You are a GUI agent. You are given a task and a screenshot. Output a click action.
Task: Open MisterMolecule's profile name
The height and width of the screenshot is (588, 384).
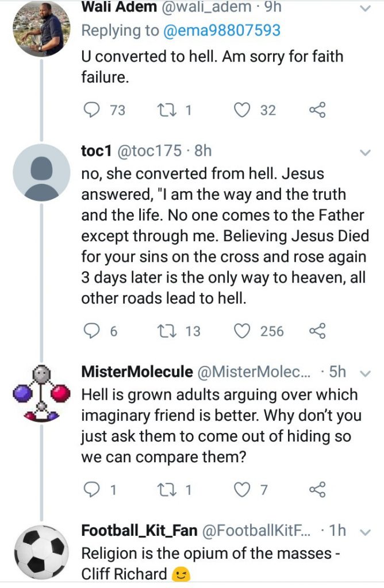137,372
